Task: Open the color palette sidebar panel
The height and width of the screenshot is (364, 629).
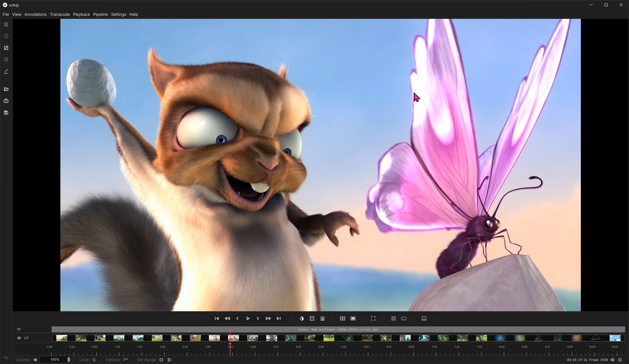Action: point(6,60)
